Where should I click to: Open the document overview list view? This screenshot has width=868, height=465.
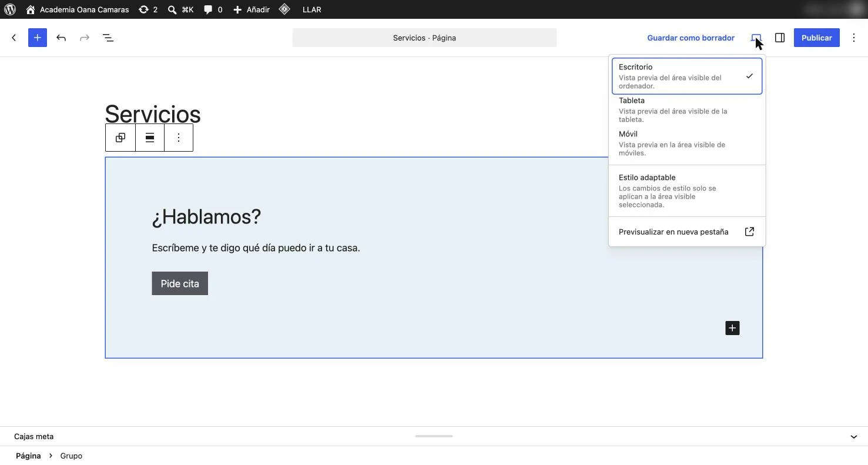pos(108,38)
